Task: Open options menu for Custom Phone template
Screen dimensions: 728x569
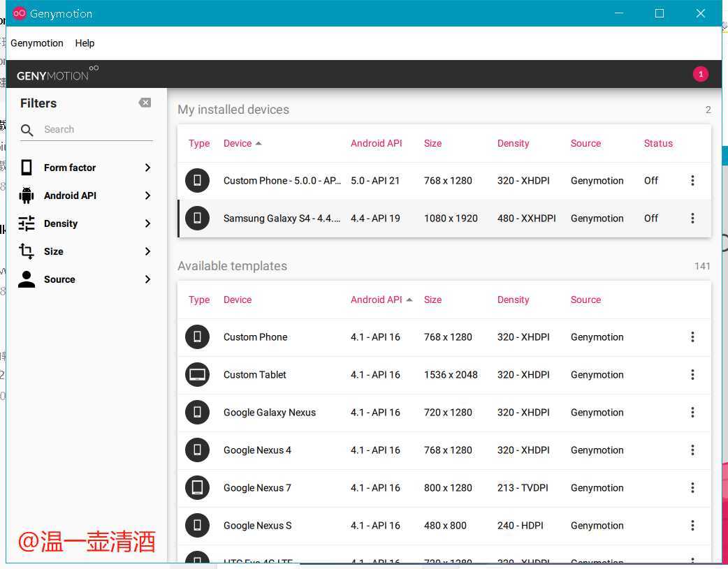Action: [692, 337]
